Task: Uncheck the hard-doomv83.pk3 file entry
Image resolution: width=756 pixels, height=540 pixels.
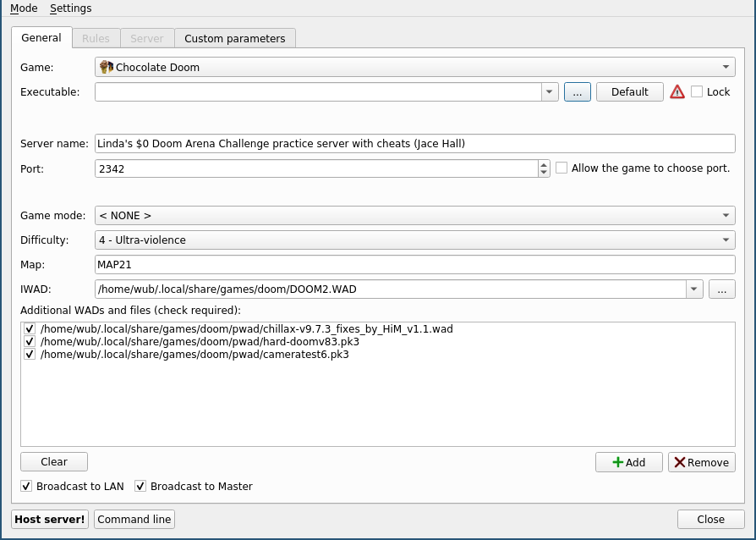Action: (30, 342)
